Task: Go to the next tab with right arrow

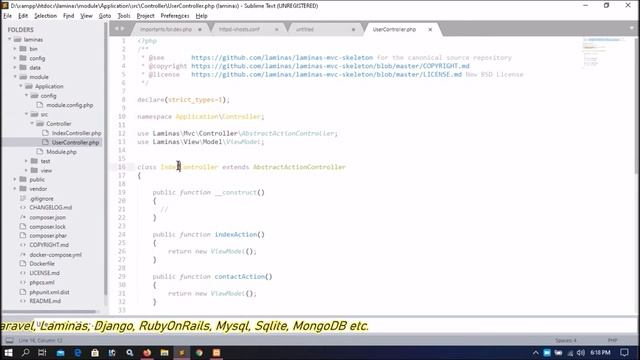Action: [x=122, y=29]
